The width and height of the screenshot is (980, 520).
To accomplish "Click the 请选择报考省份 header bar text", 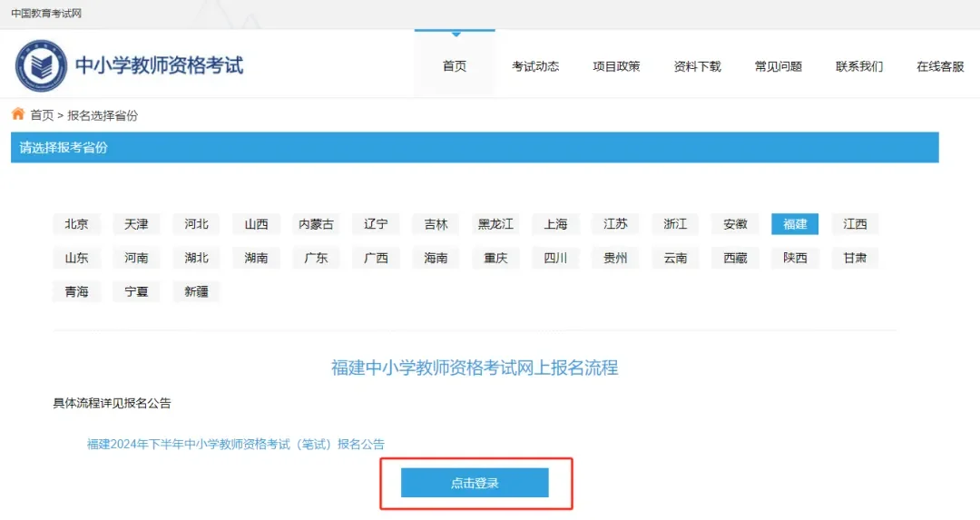I will (x=64, y=148).
